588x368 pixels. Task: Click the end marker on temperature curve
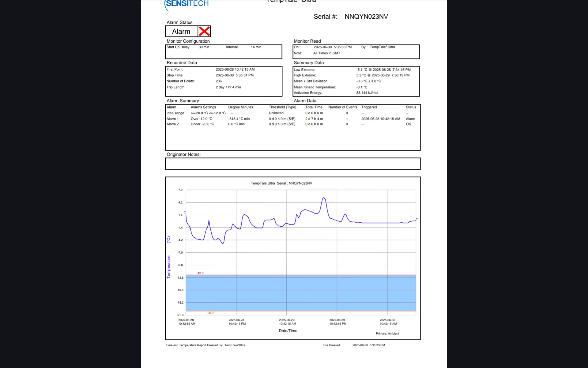417,219
